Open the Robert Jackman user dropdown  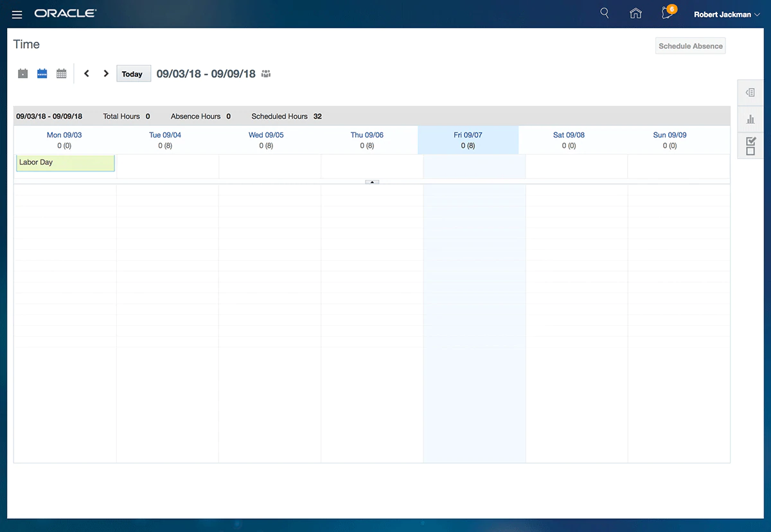(726, 14)
